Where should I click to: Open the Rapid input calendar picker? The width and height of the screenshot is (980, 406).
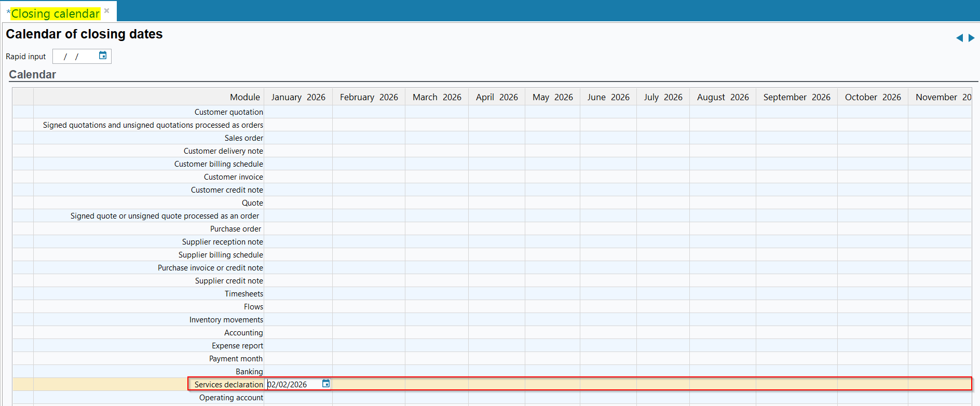pyautogui.click(x=103, y=56)
